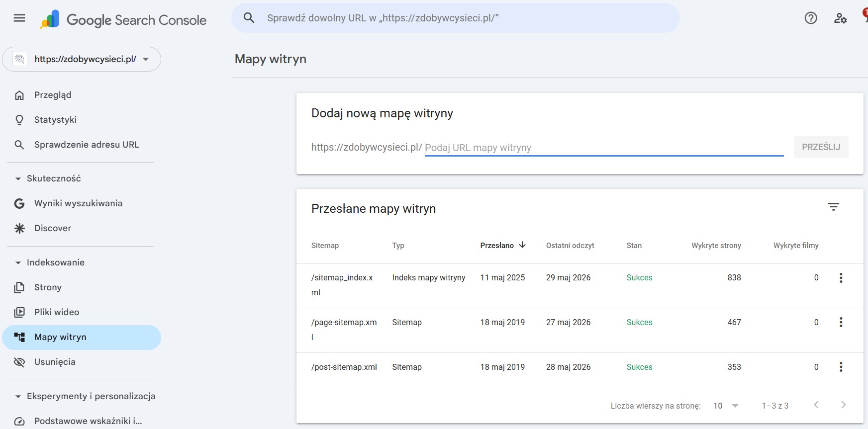The height and width of the screenshot is (429, 868).
Task: Open the hamburger main menu
Action: [x=19, y=18]
